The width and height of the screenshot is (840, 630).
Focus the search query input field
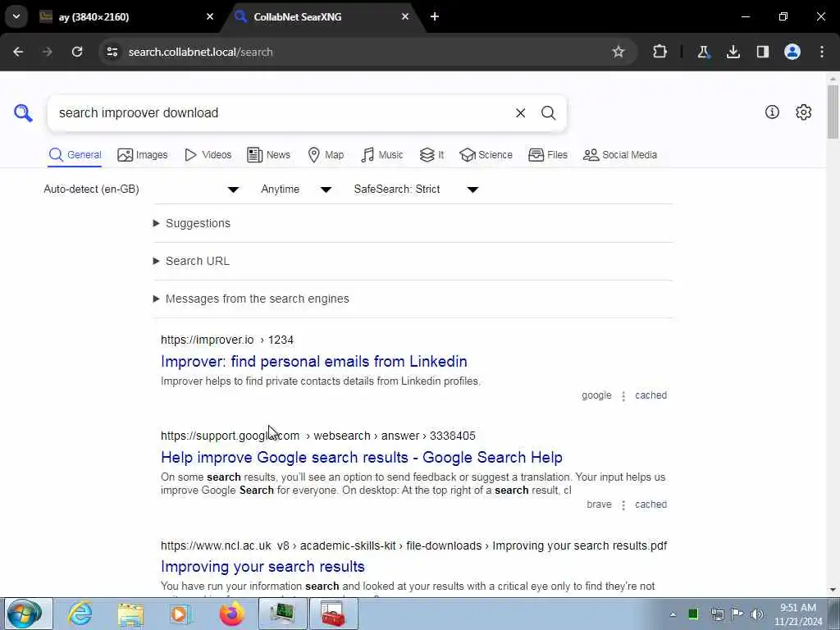[x=279, y=113]
